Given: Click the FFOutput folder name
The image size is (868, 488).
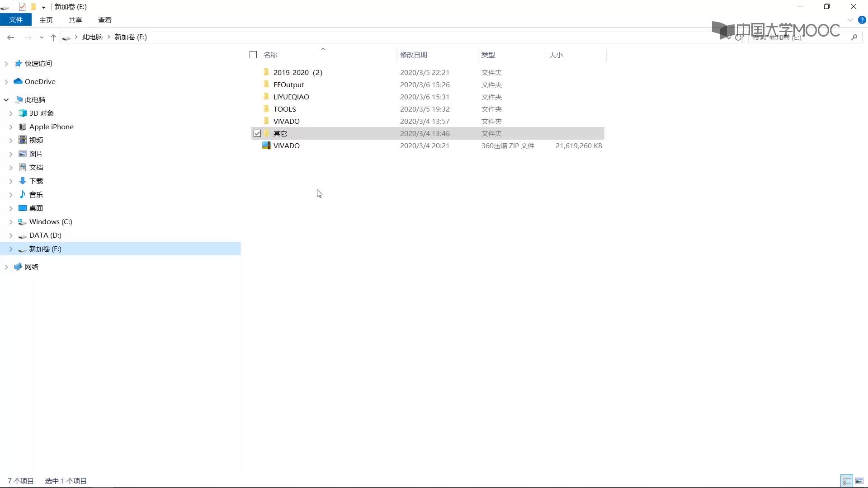Looking at the screenshot, I should click(288, 84).
